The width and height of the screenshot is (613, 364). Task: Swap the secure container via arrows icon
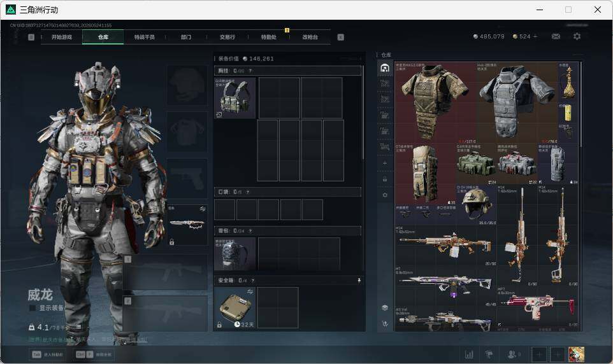point(250,291)
